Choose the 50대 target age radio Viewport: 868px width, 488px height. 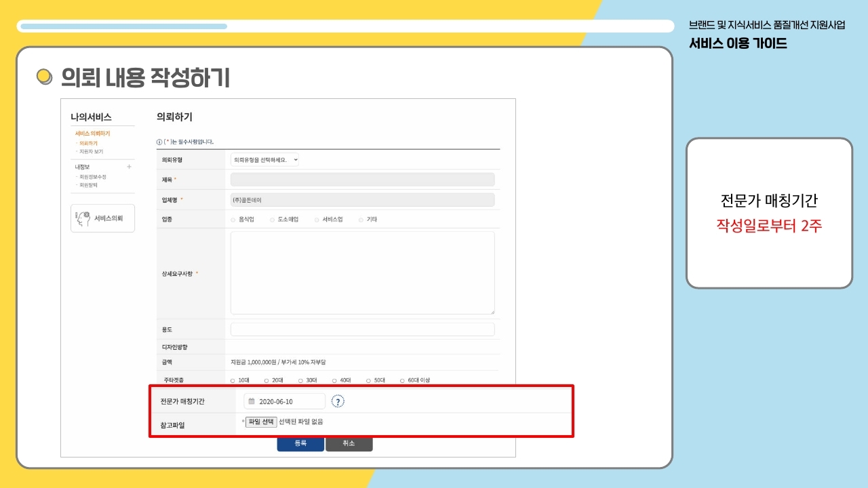368,380
